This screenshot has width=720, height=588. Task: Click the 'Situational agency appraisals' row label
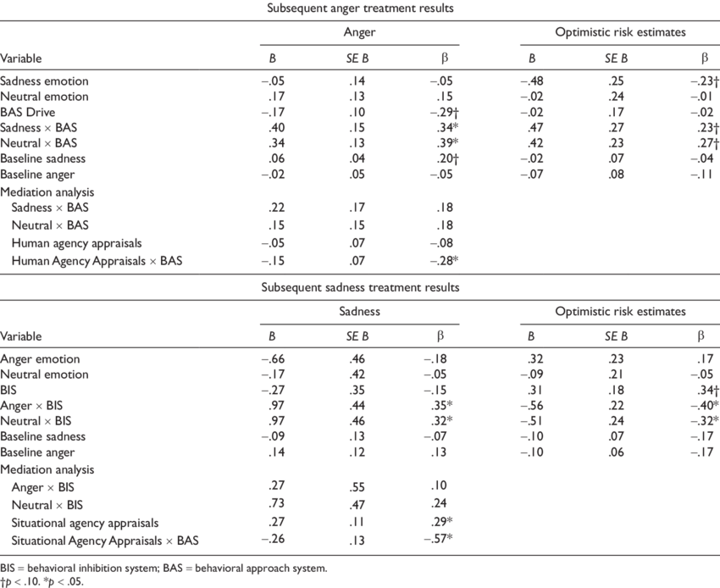tap(85, 524)
